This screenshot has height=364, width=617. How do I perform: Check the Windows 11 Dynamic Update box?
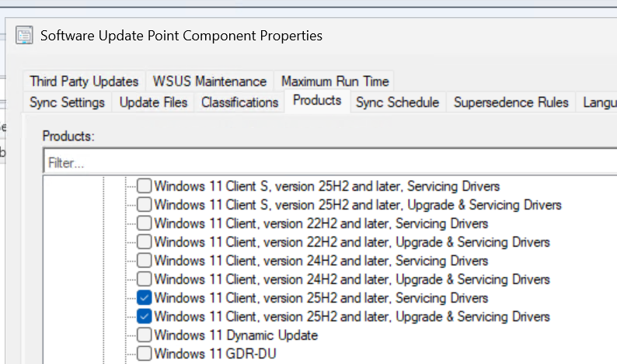[x=145, y=335]
